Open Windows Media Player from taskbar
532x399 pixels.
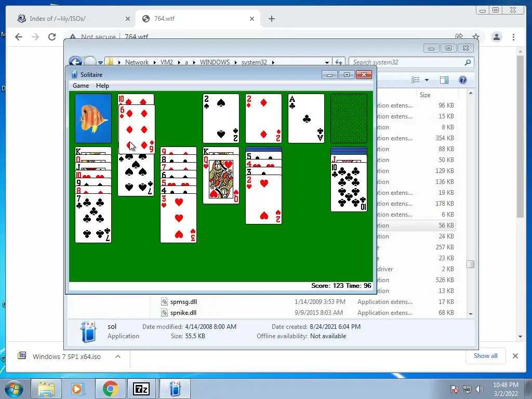coord(77,389)
